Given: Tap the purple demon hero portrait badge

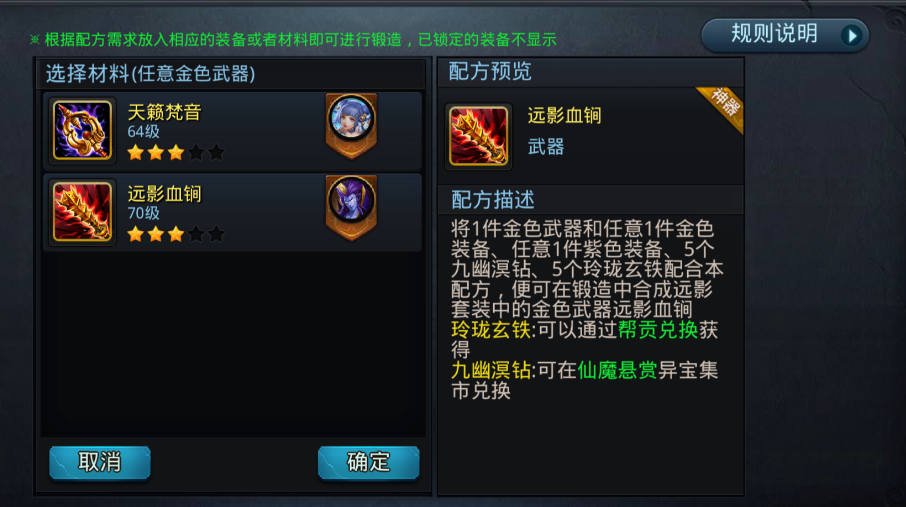Looking at the screenshot, I should (351, 207).
